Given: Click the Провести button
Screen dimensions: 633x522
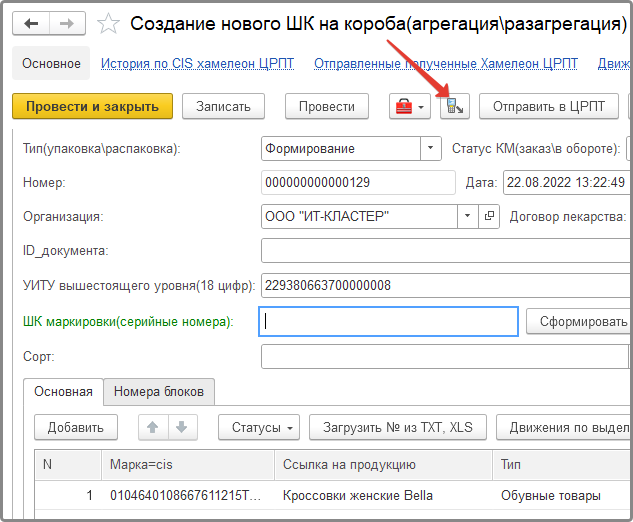Looking at the screenshot, I should coord(327,107).
